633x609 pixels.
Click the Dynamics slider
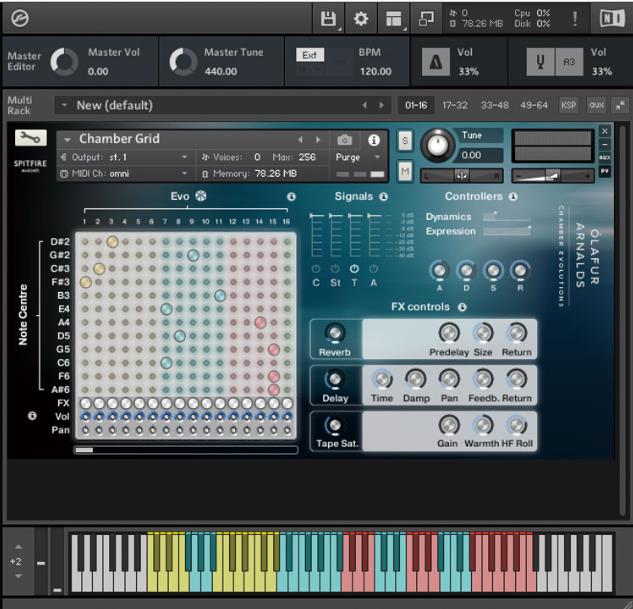point(506,216)
